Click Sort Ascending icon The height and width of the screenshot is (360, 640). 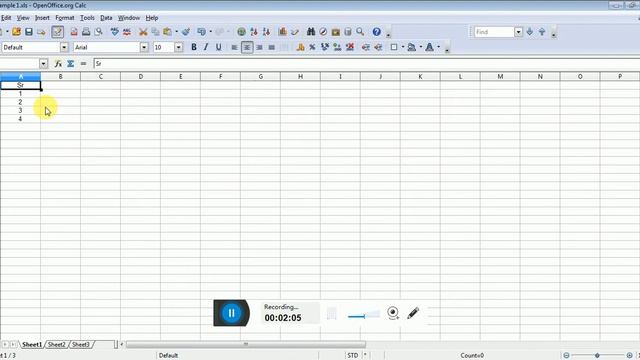pos(254,32)
